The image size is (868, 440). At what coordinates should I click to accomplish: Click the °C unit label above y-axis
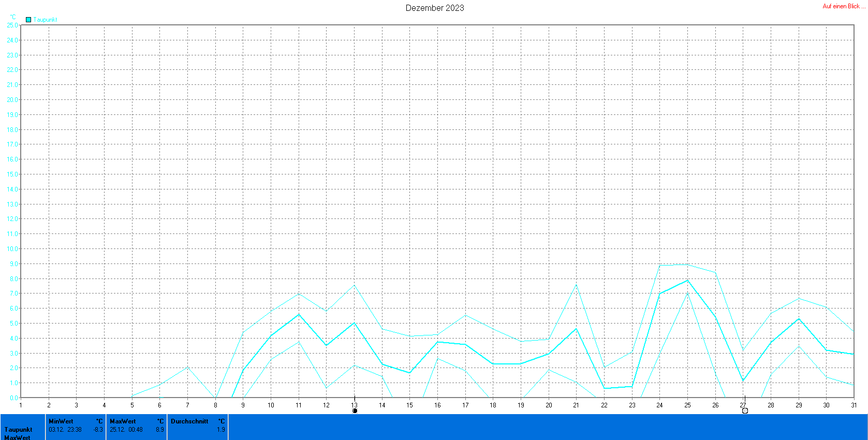(x=13, y=17)
